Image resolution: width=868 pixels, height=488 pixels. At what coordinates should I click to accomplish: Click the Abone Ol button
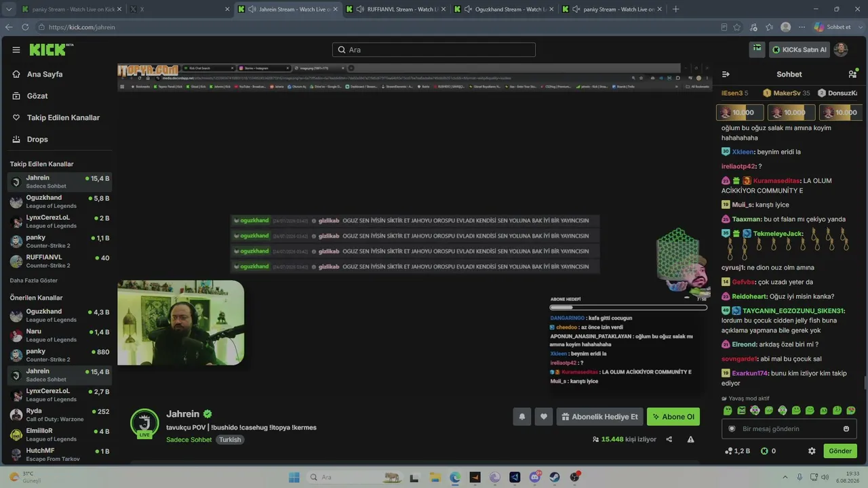tap(673, 417)
